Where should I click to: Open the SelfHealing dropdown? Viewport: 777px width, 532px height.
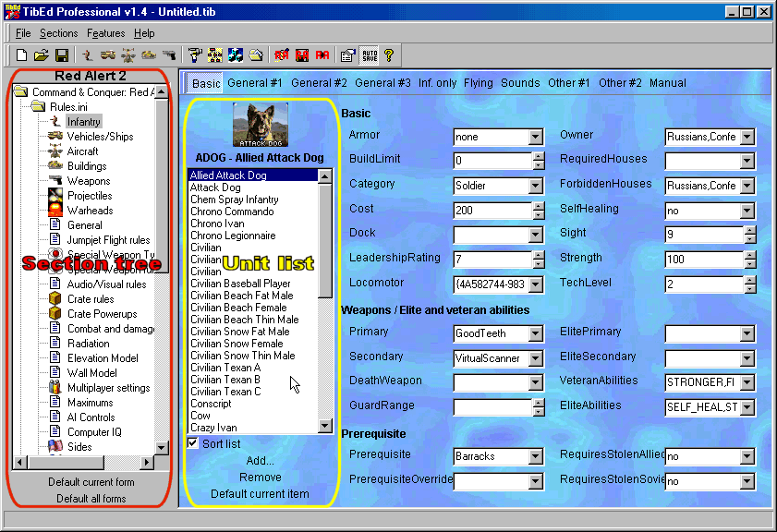(747, 211)
